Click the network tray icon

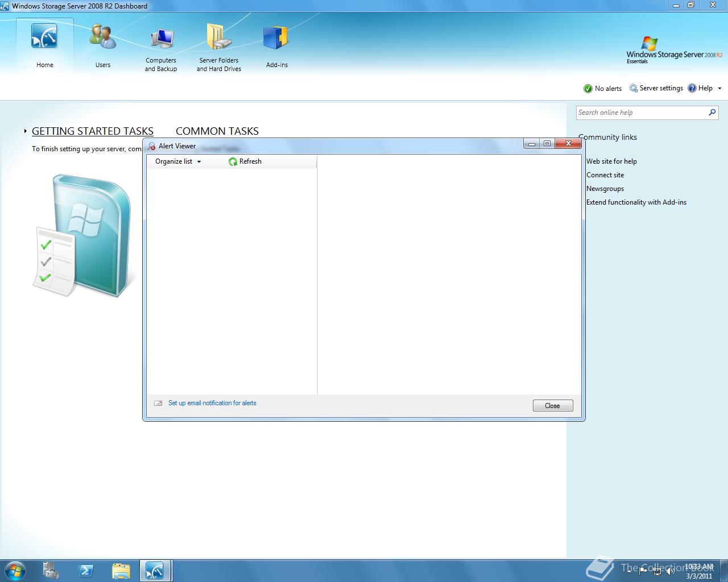click(657, 571)
